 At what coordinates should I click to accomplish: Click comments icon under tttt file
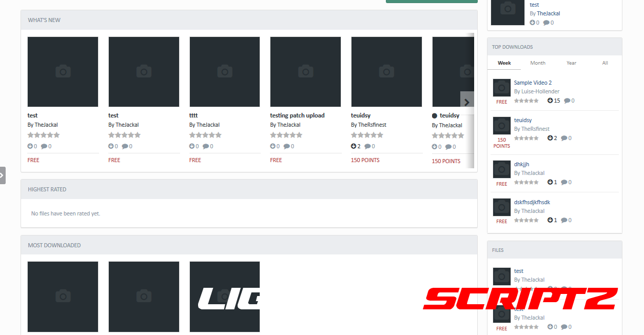coord(205,146)
